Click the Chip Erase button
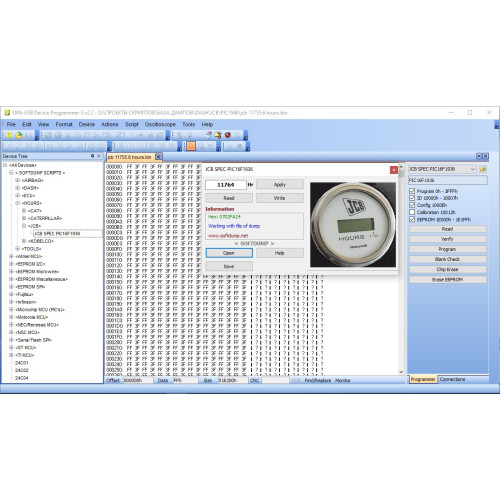The height and width of the screenshot is (500, 500). tap(447, 269)
